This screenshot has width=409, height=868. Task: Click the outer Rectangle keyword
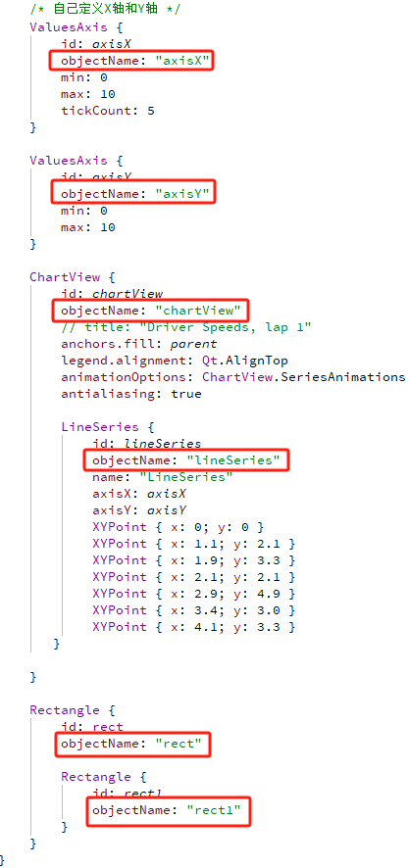tap(65, 709)
